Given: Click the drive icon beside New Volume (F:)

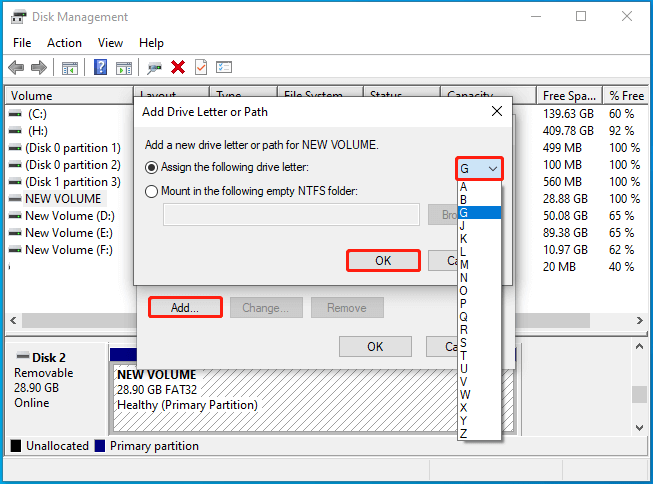Looking at the screenshot, I should (x=15, y=250).
